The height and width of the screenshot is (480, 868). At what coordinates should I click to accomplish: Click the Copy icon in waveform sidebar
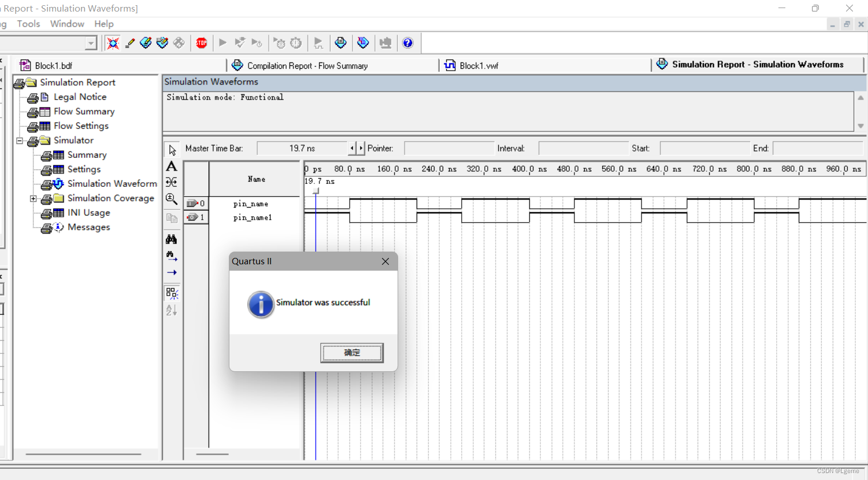[171, 218]
